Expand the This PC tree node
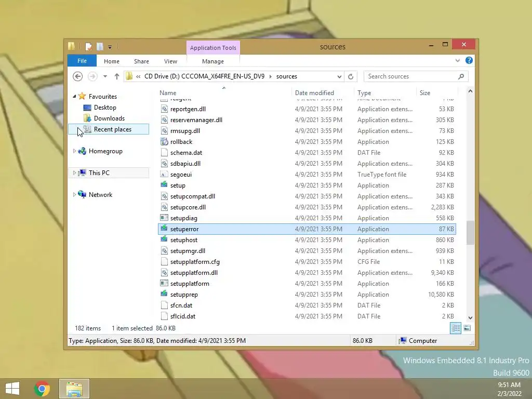The image size is (532, 399). pyautogui.click(x=74, y=172)
